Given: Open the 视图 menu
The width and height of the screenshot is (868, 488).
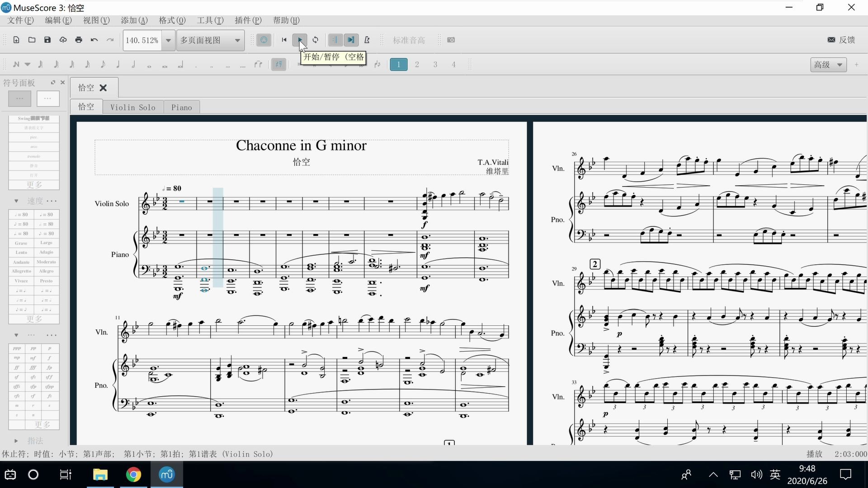Looking at the screenshot, I should point(96,20).
